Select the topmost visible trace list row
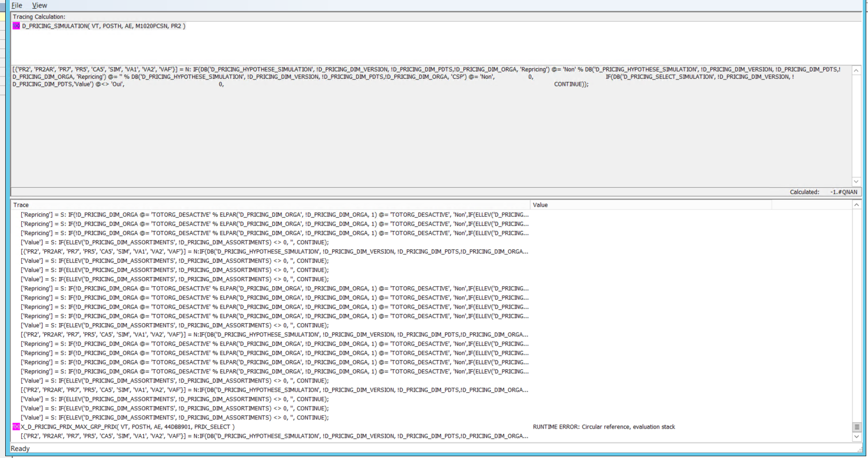The height and width of the screenshot is (458, 868). tap(274, 215)
